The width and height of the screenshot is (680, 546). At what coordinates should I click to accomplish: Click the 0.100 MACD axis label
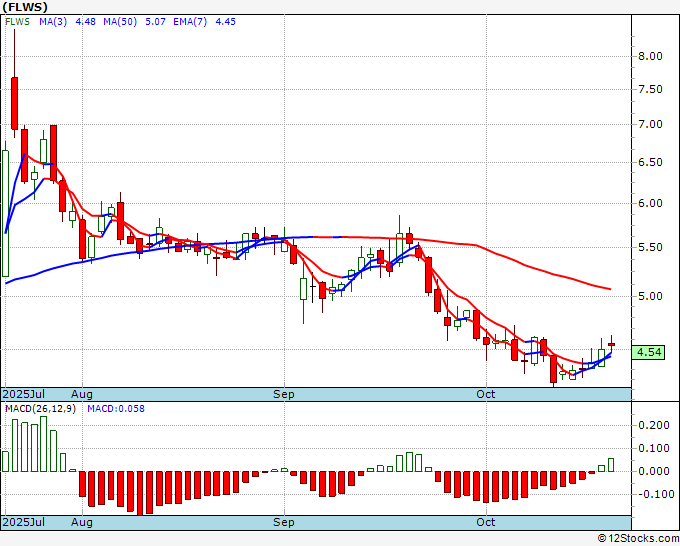tap(654, 448)
